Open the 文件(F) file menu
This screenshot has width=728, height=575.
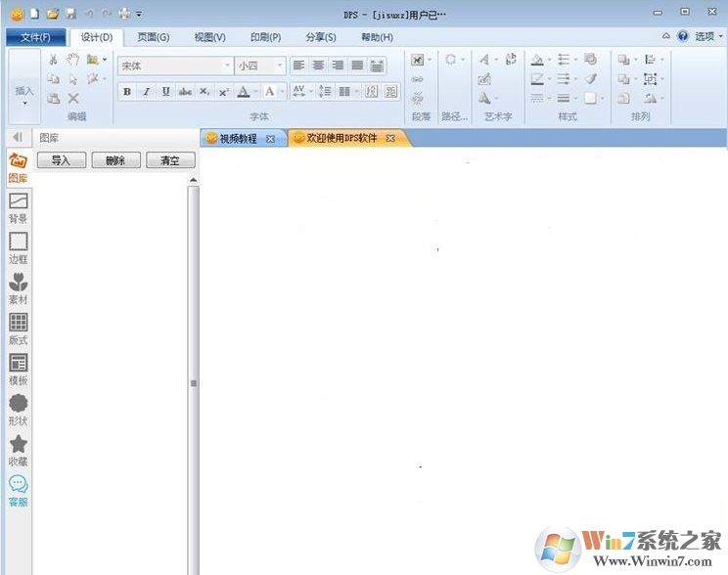coord(36,37)
